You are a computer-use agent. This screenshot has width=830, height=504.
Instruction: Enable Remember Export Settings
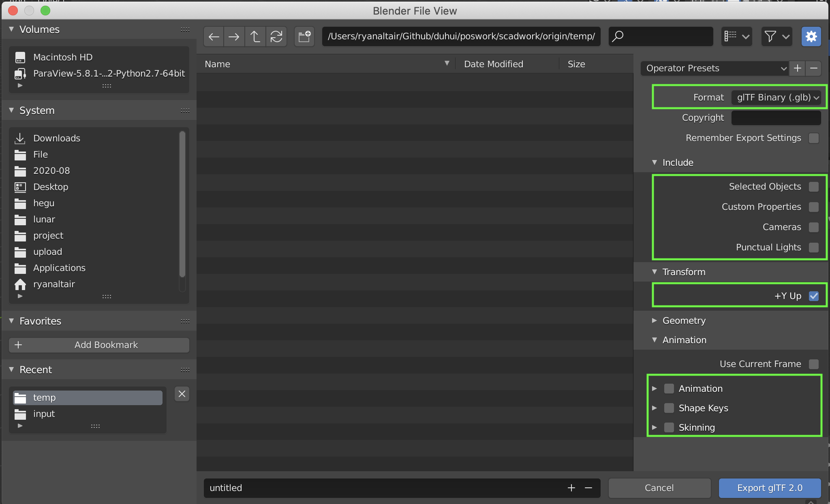tap(813, 138)
